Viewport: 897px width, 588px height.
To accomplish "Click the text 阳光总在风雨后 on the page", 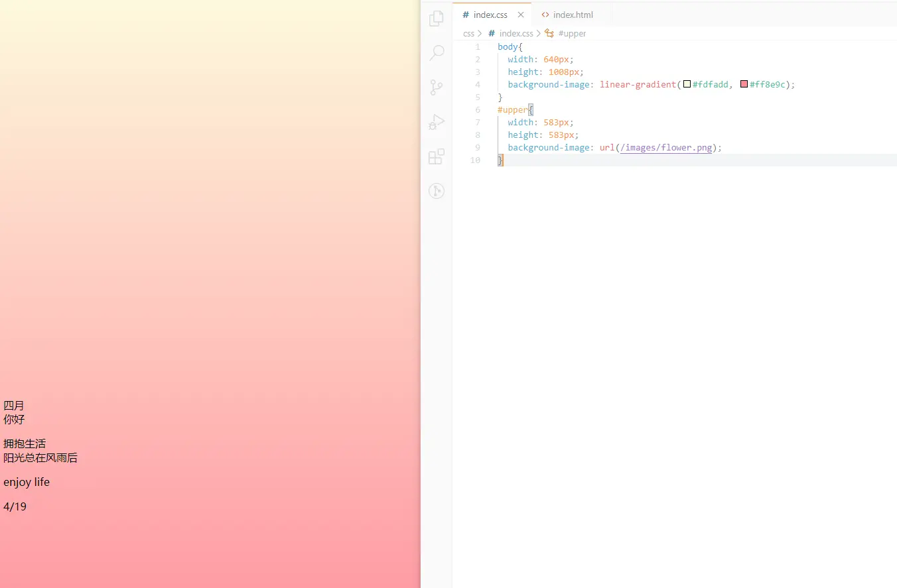I will [40, 457].
